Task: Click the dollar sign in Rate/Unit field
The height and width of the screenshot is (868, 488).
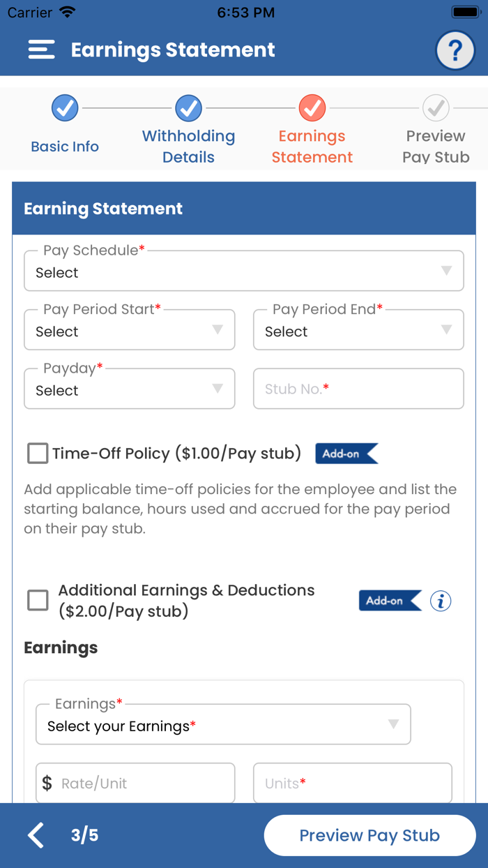Action: (46, 783)
